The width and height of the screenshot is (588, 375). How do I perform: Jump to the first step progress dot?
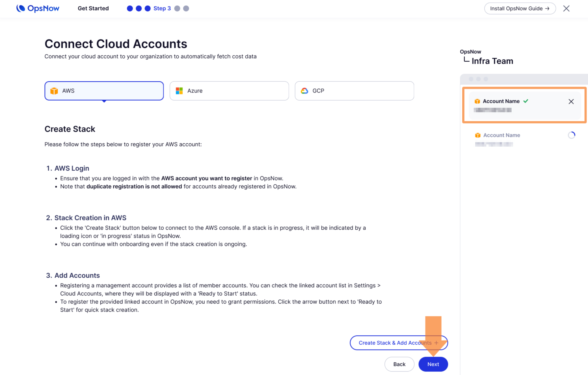point(130,8)
